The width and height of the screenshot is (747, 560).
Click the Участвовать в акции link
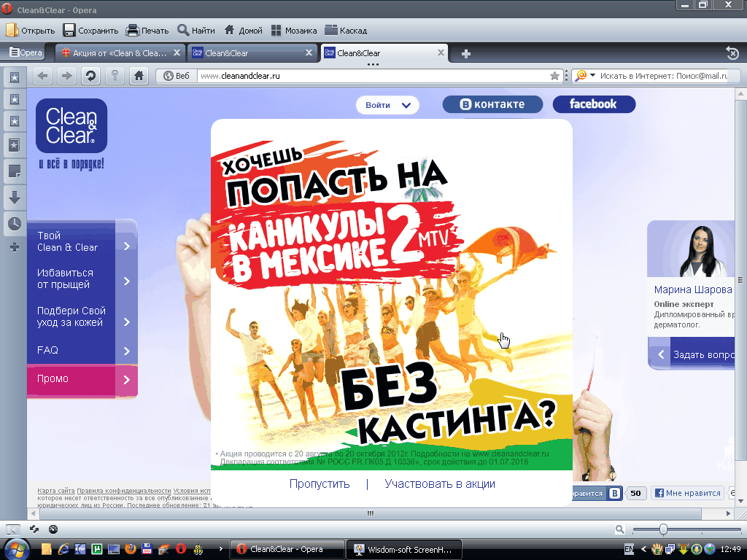(x=440, y=484)
